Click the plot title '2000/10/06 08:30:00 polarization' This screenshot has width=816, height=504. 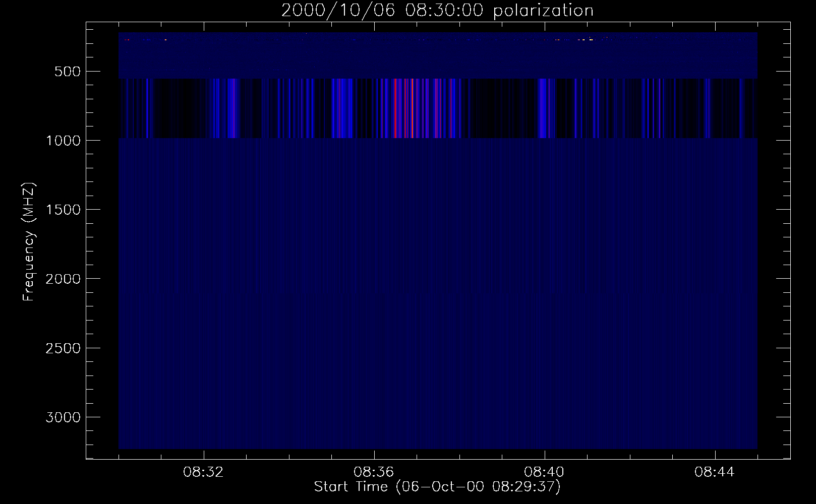[x=437, y=11]
